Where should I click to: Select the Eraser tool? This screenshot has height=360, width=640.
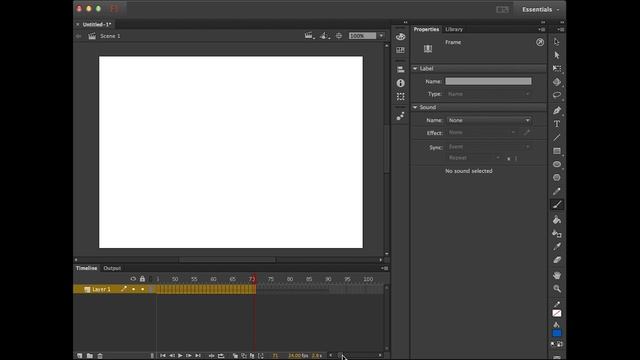pos(557,260)
